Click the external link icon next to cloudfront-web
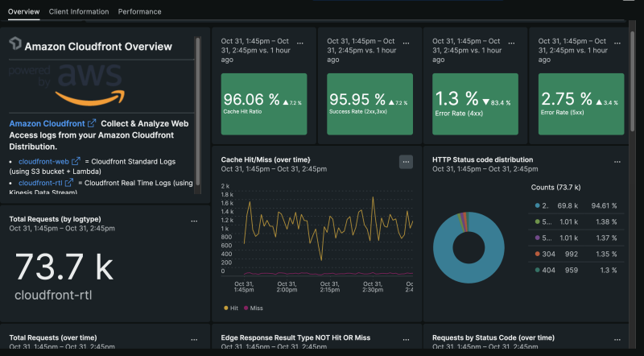 [x=76, y=162]
